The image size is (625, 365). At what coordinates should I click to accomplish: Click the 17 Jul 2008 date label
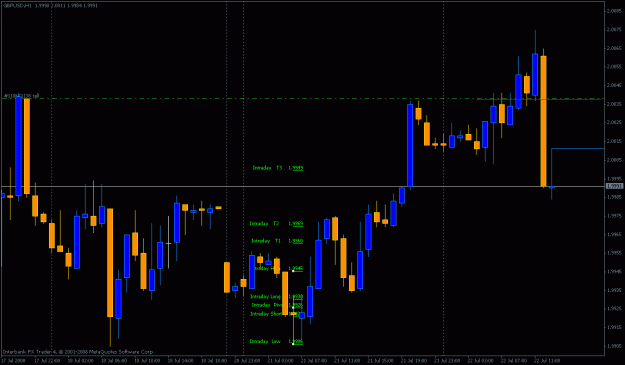tap(13, 361)
